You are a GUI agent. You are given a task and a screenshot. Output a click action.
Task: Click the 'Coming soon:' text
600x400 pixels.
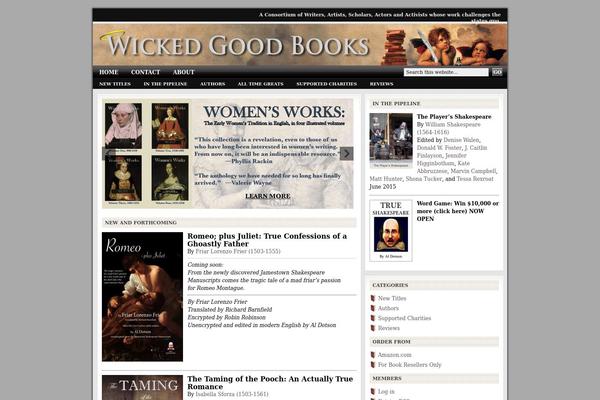(205, 264)
